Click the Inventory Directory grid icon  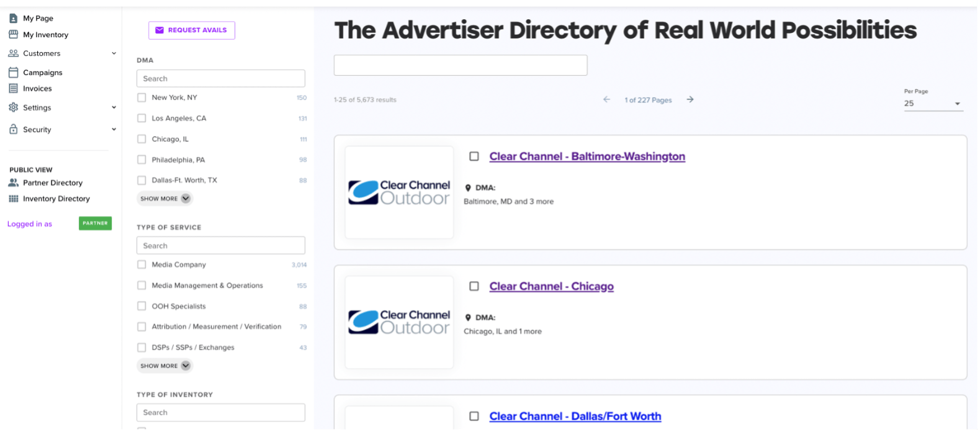13,199
